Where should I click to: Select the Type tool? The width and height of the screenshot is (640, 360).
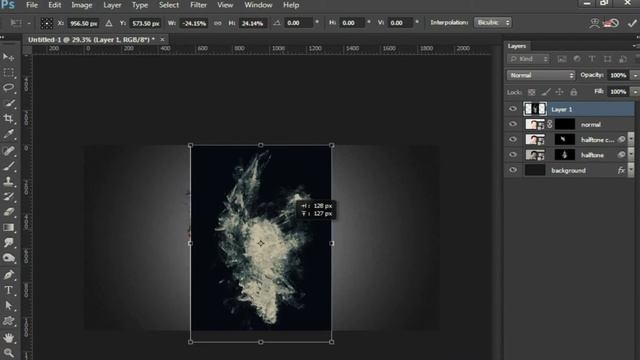(8, 290)
